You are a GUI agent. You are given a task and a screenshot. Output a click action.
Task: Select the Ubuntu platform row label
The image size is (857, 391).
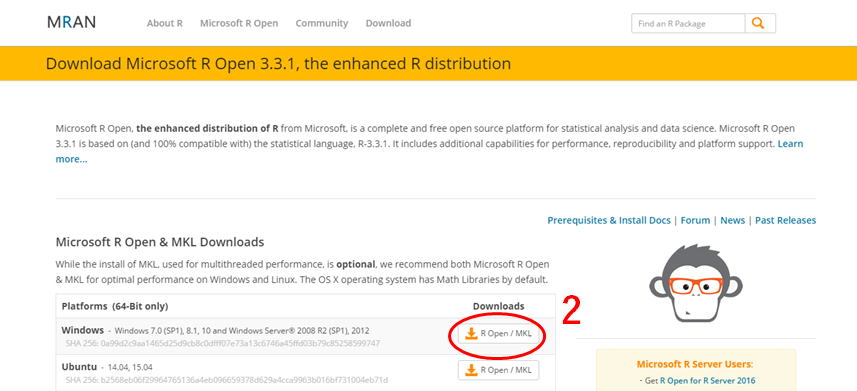pyautogui.click(x=79, y=366)
